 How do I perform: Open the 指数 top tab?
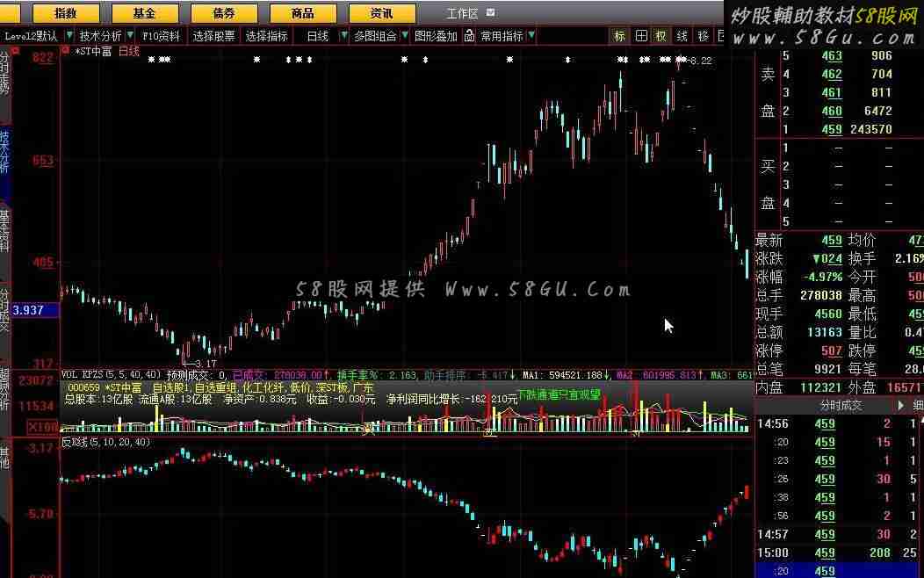point(66,12)
